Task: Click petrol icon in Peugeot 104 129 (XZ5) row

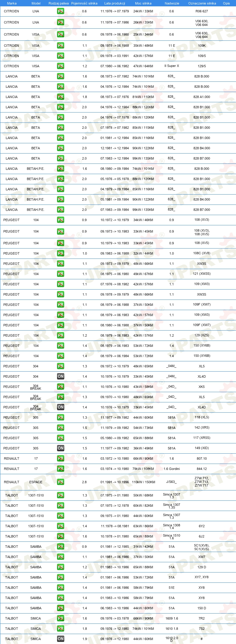Action: tap(60, 335)
